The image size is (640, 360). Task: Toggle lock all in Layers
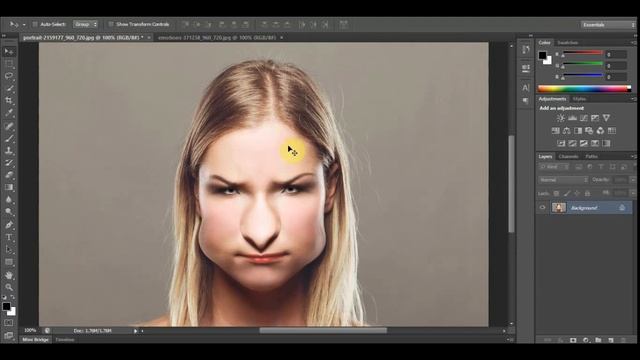pos(587,193)
